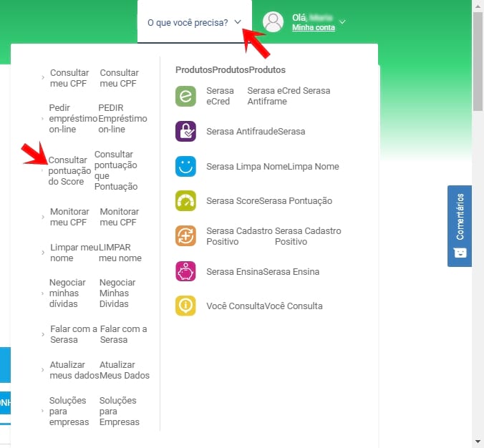The image size is (484, 448).
Task: Click the chevron beside Soluções para empresas
Action: [x=42, y=411]
